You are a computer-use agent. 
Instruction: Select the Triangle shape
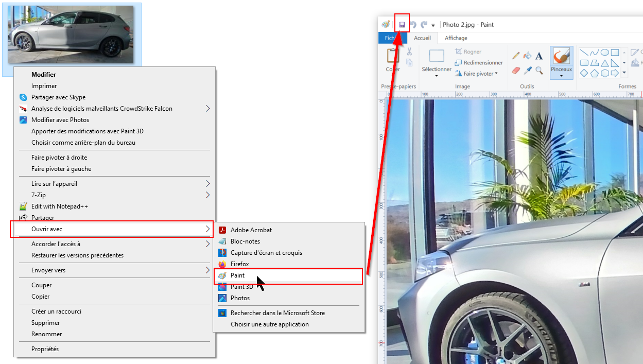(605, 63)
